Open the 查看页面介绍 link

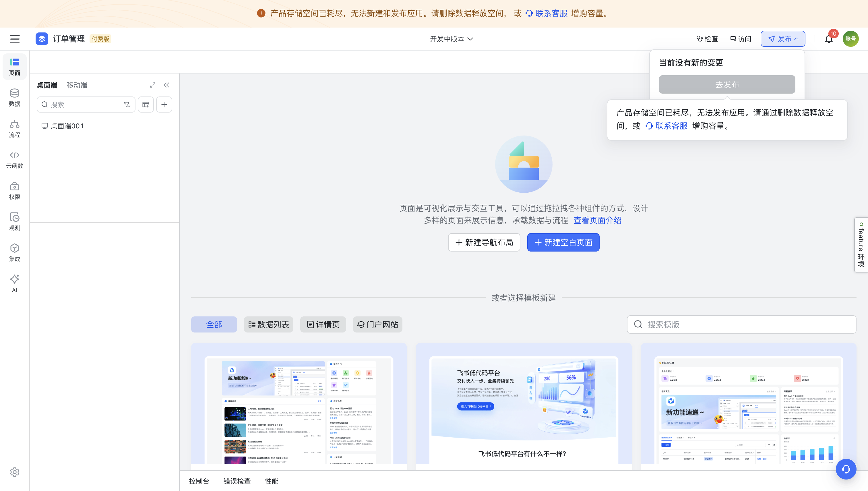597,220
